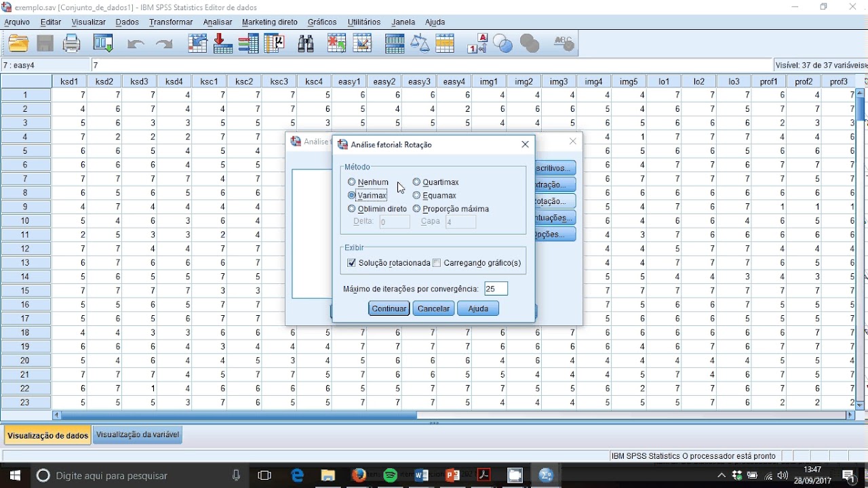The image size is (868, 488).
Task: Select the img5 column header
Action: (x=629, y=81)
